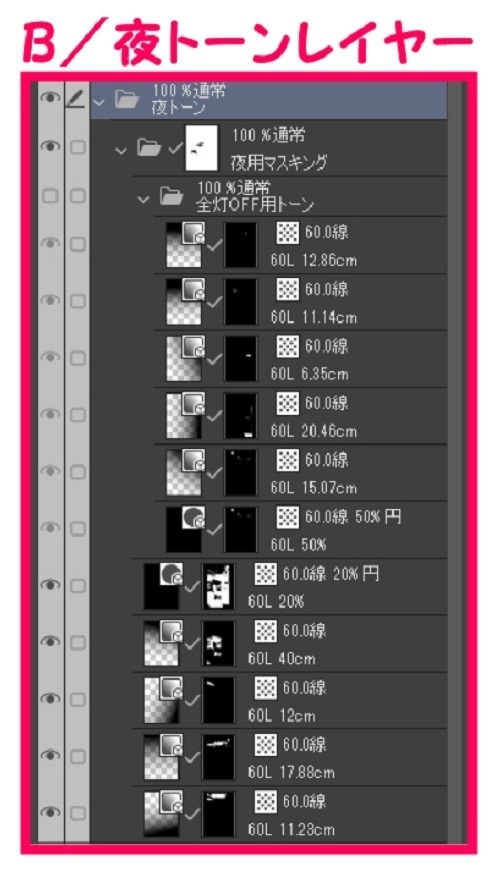This screenshot has height=878, width=500.
Task: Toggle visibility of the 60L 17.88cm layer
Action: pos(50,755)
